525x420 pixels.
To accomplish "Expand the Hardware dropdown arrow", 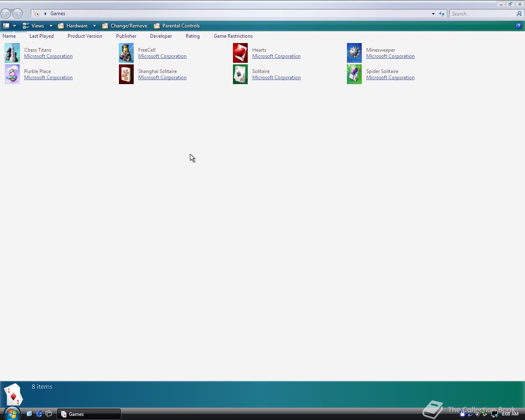I will pyautogui.click(x=94, y=26).
